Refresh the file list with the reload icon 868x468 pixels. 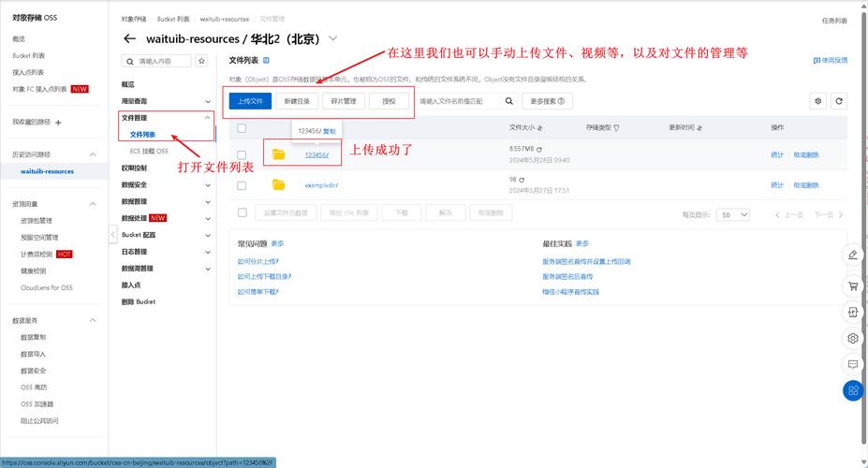tap(839, 101)
